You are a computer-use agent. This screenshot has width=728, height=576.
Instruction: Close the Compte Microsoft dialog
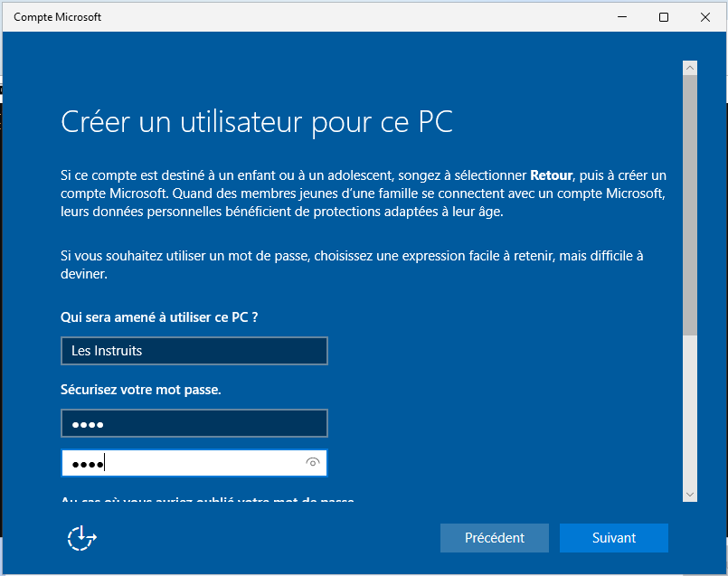[705, 16]
